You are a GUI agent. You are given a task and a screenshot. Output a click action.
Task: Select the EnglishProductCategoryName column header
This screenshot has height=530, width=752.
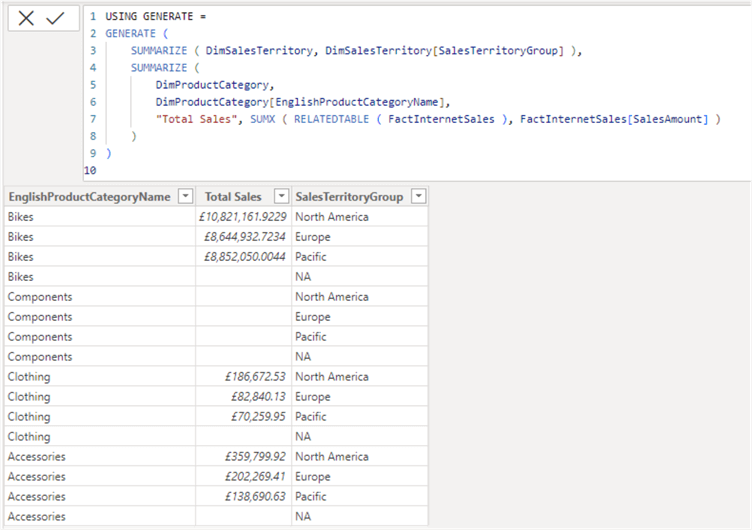coord(90,197)
